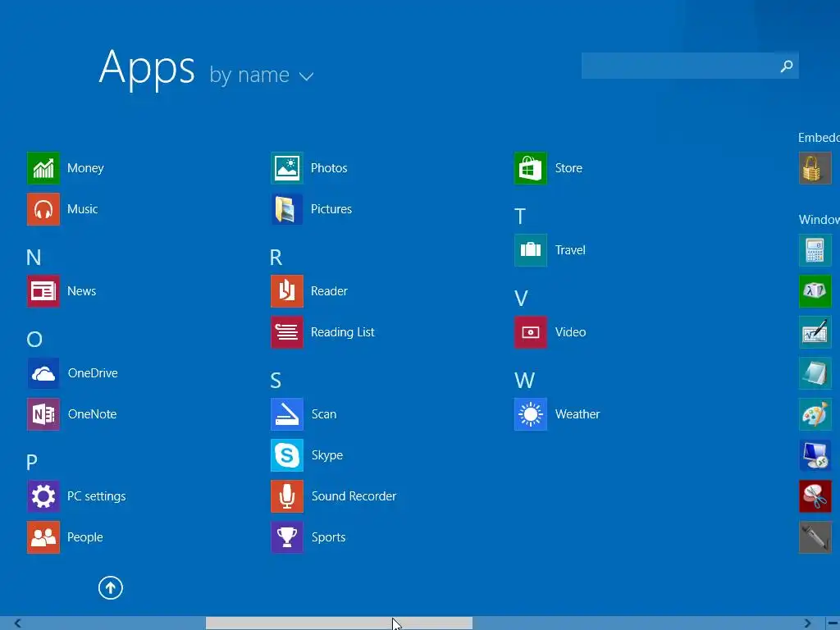Open the Skype app icon

pos(286,454)
